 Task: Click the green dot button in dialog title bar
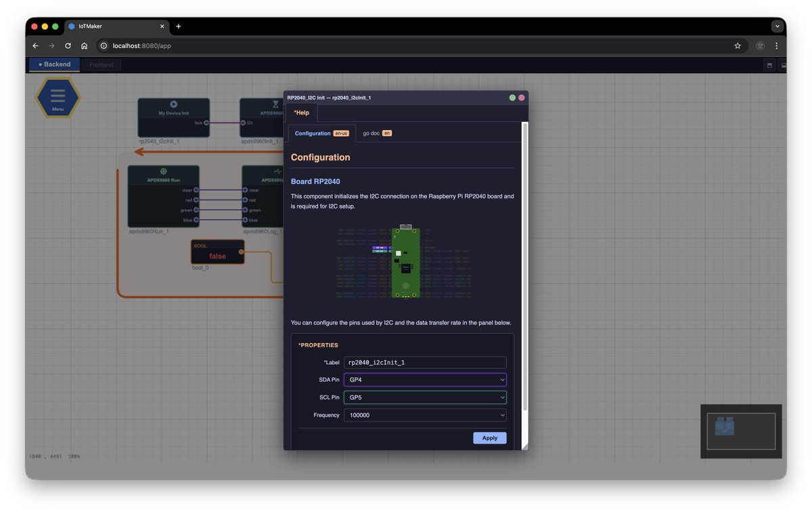pyautogui.click(x=512, y=97)
